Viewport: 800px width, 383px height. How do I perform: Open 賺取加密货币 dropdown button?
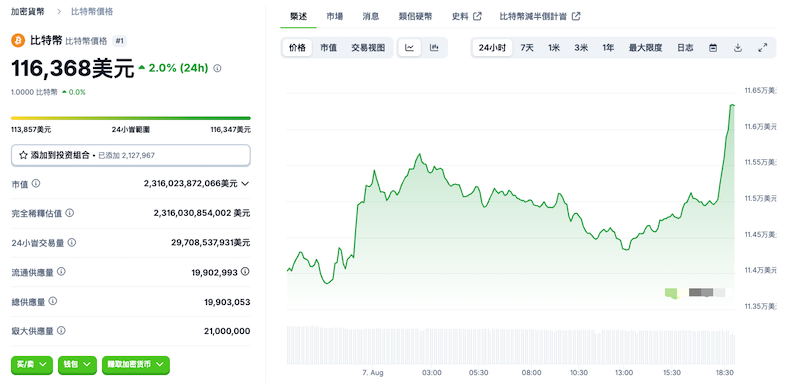click(x=136, y=365)
